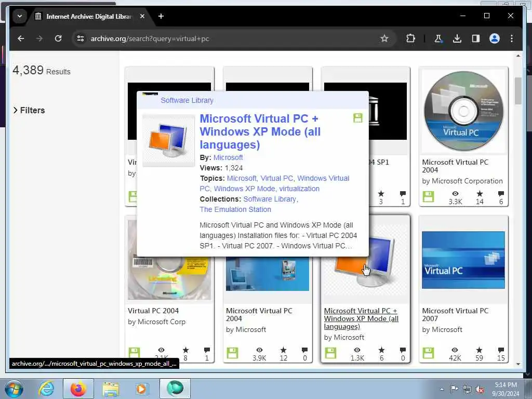This screenshot has width=532, height=399.
Task: Click floppy icon on Microsoft Virtual PC 2004 by Microsoft card
Action: 232,353
